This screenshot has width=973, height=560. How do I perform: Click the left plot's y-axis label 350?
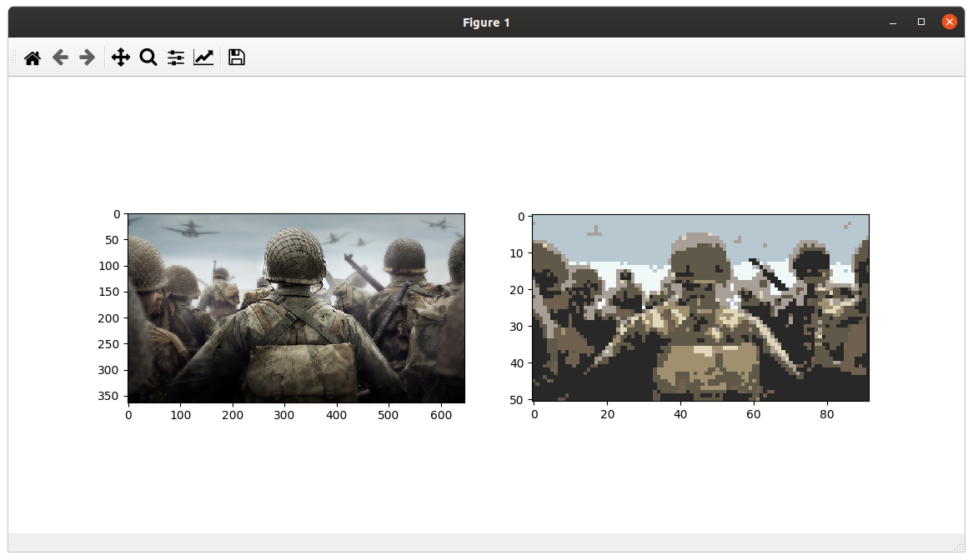click(x=108, y=396)
